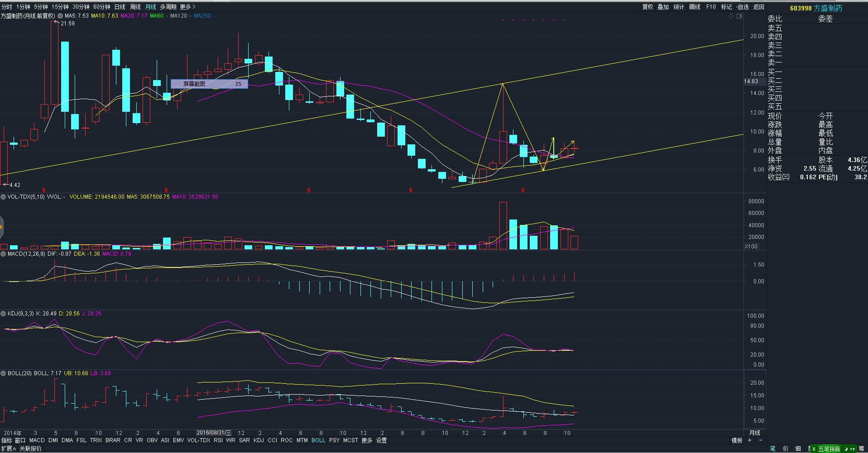
Task: Remove stock via the -自选 button
Action: (x=743, y=7)
